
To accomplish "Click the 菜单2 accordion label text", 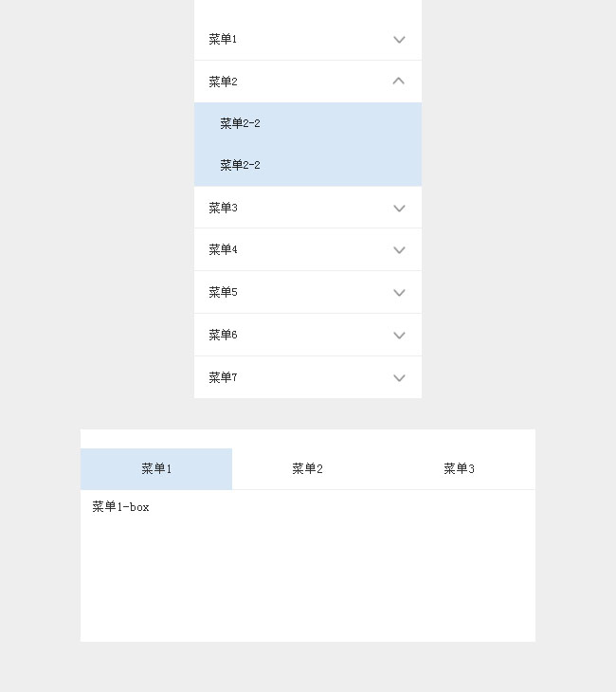I will tap(223, 82).
